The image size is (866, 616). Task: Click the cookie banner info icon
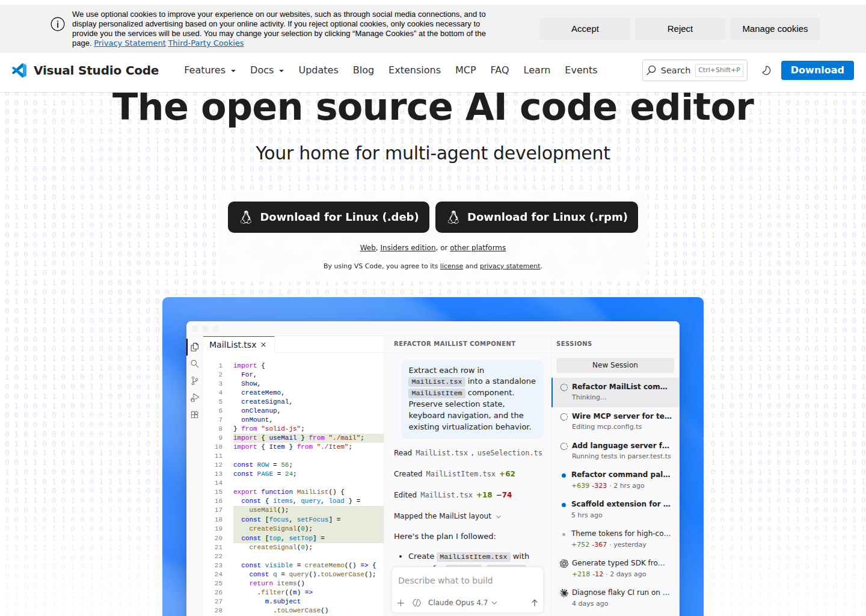58,24
